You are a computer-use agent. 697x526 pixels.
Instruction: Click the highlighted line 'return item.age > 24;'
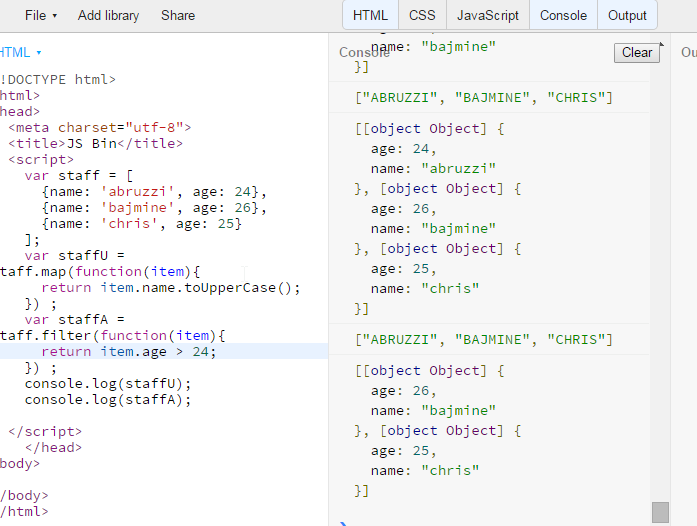[x=129, y=352]
